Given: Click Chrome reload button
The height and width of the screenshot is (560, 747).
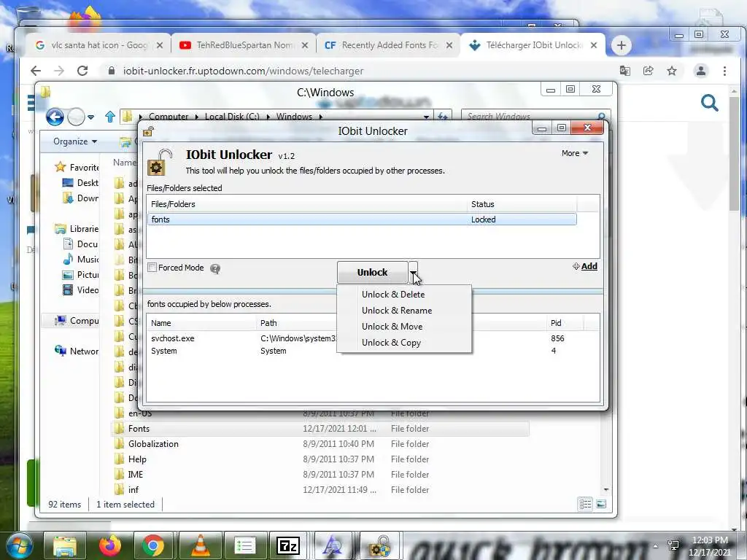Looking at the screenshot, I should [82, 71].
